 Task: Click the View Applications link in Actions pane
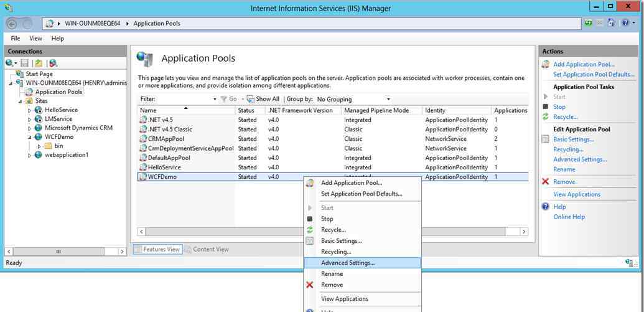577,194
